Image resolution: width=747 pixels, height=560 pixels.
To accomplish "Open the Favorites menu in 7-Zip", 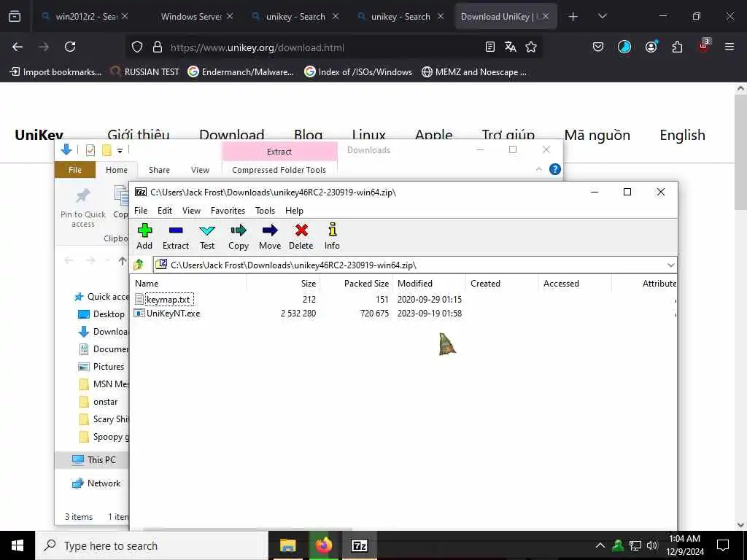I will tap(228, 211).
